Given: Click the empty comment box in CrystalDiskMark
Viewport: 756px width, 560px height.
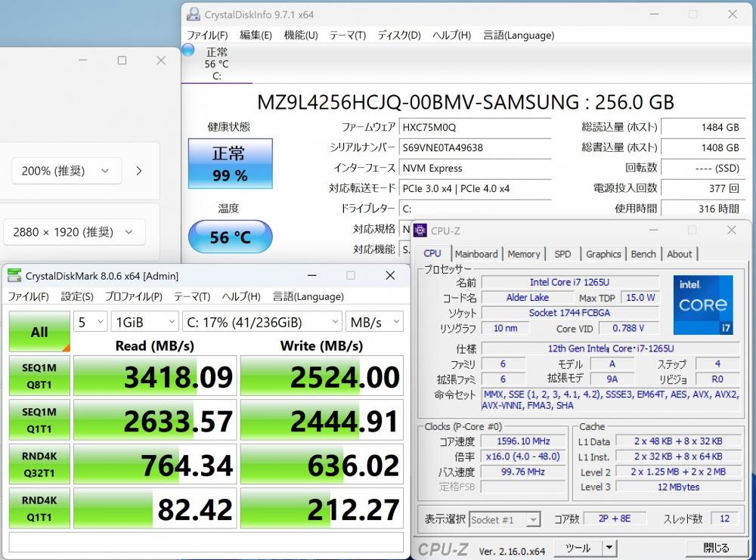Looking at the screenshot, I should coord(206,542).
